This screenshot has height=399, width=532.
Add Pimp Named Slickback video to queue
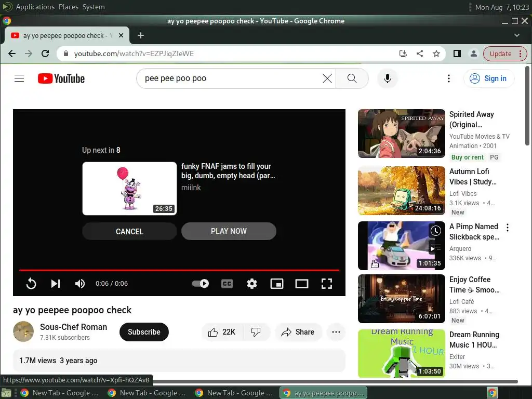click(x=436, y=248)
